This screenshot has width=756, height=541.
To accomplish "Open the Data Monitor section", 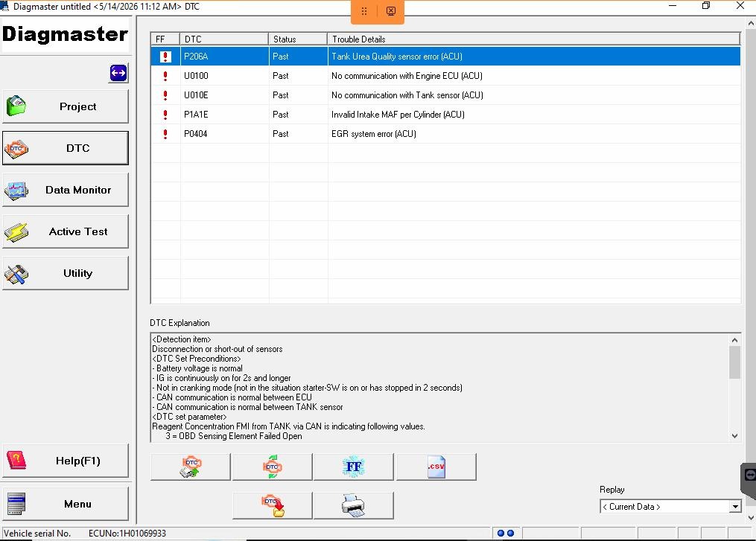I will click(x=66, y=190).
